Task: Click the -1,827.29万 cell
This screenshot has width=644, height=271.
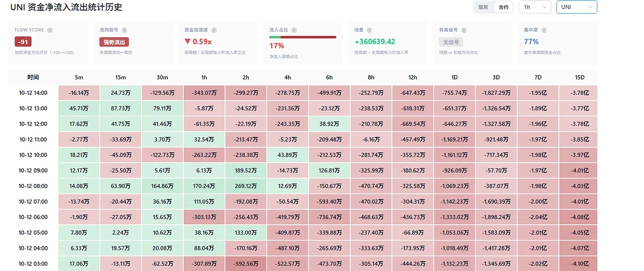Action: tap(496, 93)
